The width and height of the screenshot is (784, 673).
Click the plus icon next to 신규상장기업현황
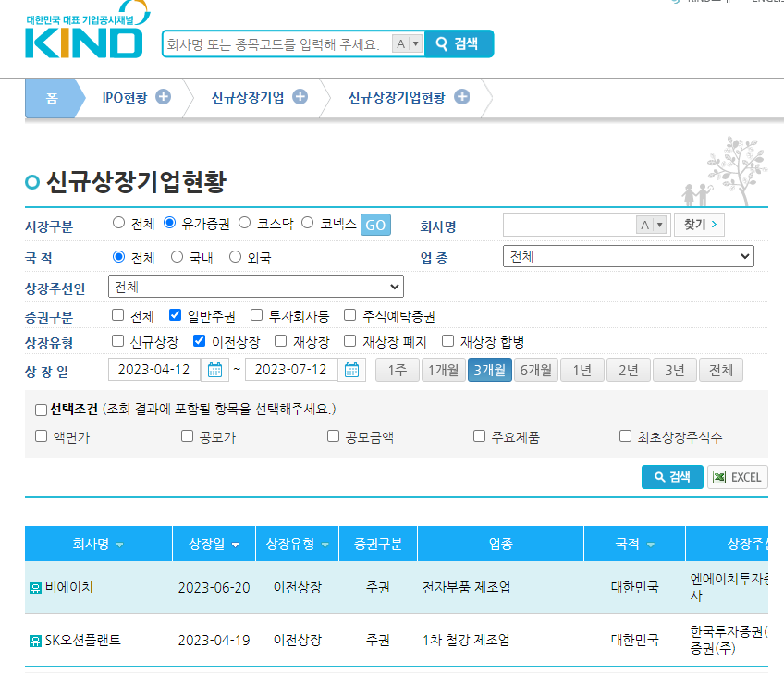coord(461,97)
